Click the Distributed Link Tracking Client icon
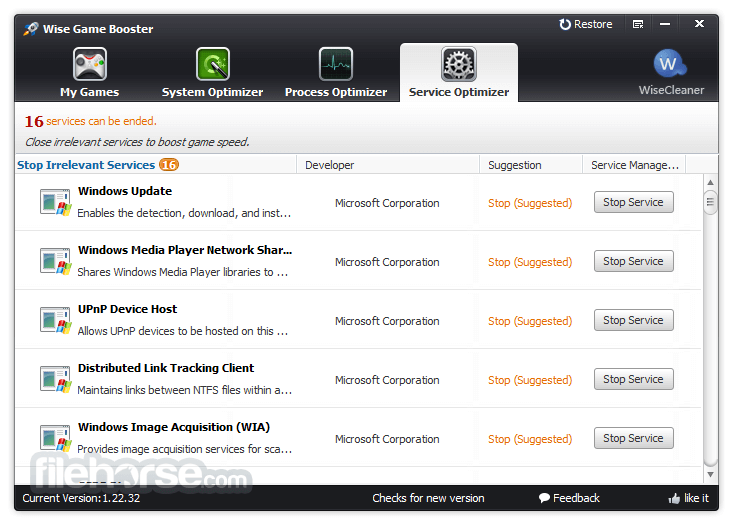The width and height of the screenshot is (732, 524). [x=56, y=379]
